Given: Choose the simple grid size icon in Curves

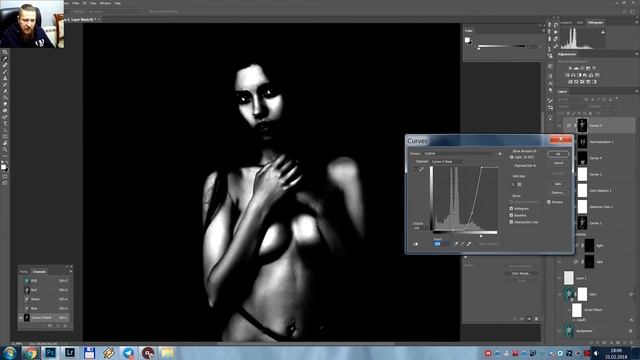Looking at the screenshot, I should [x=513, y=184].
